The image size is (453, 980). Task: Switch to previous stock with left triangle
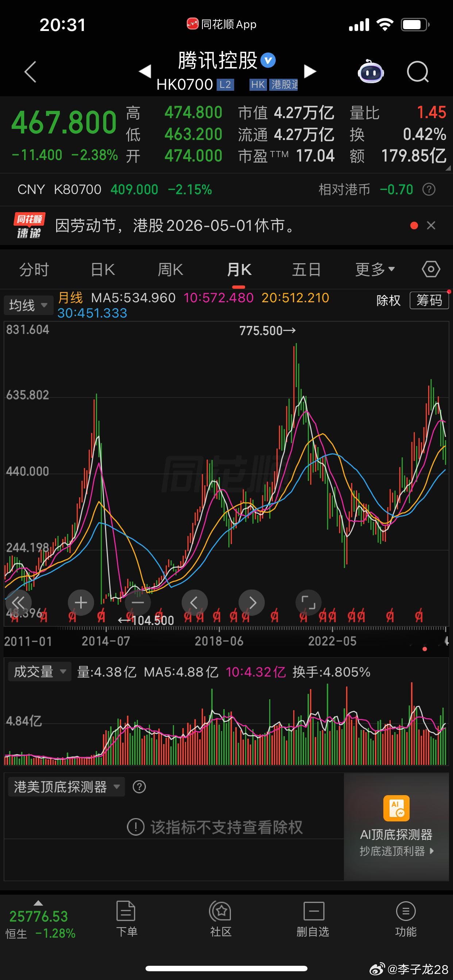[x=145, y=71]
